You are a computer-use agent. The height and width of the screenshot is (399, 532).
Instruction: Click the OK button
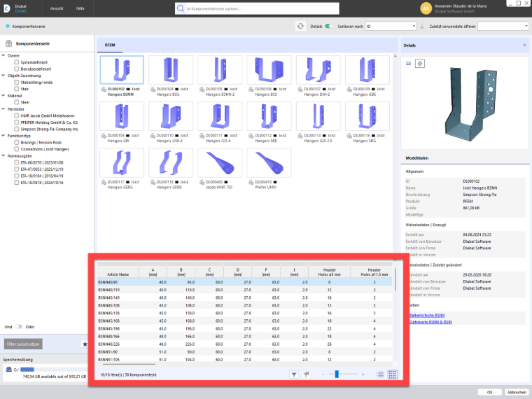[x=489, y=392]
